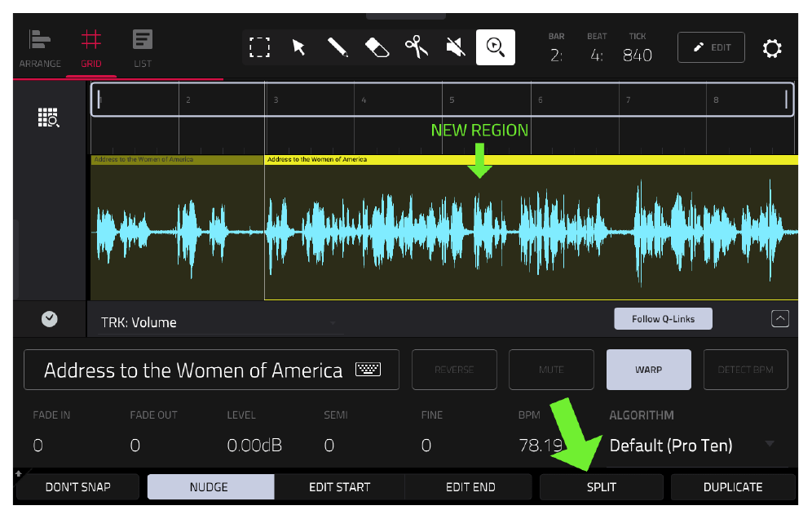This screenshot has width=812, height=519.
Task: Select the pencil draw tool
Action: click(338, 47)
